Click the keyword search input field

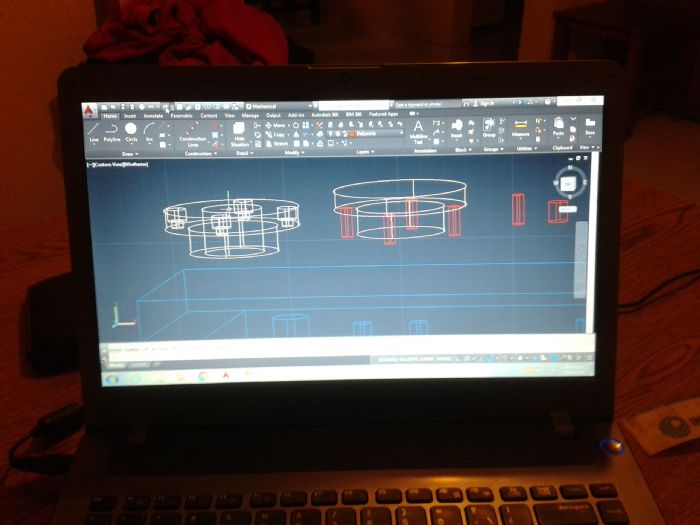tap(426, 104)
